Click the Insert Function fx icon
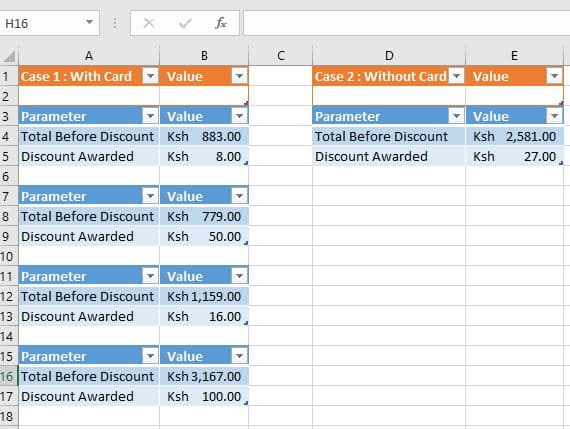The width and height of the screenshot is (570, 429). (221, 23)
